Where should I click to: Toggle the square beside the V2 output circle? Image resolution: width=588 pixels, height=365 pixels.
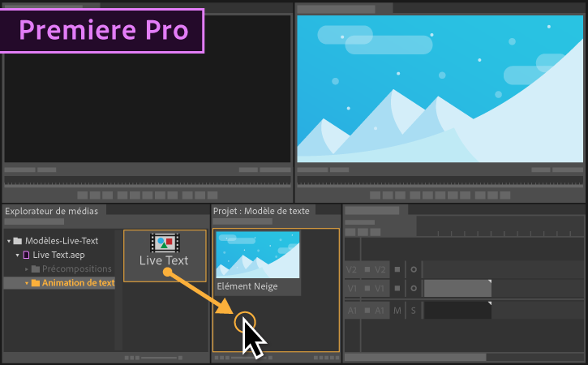coord(397,269)
